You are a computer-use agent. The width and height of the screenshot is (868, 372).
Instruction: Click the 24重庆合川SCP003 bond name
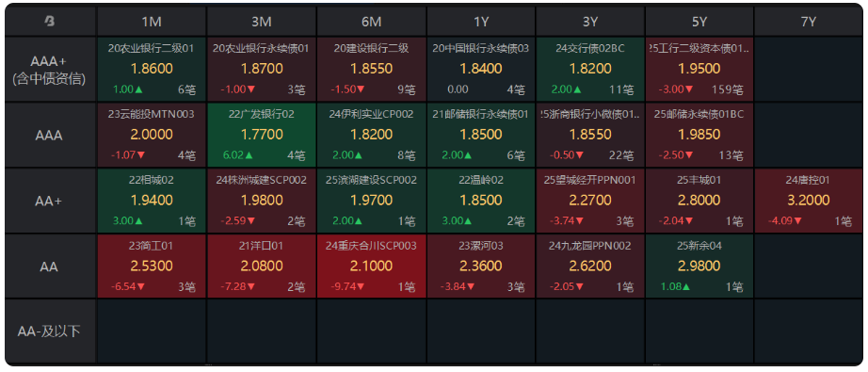click(x=371, y=245)
